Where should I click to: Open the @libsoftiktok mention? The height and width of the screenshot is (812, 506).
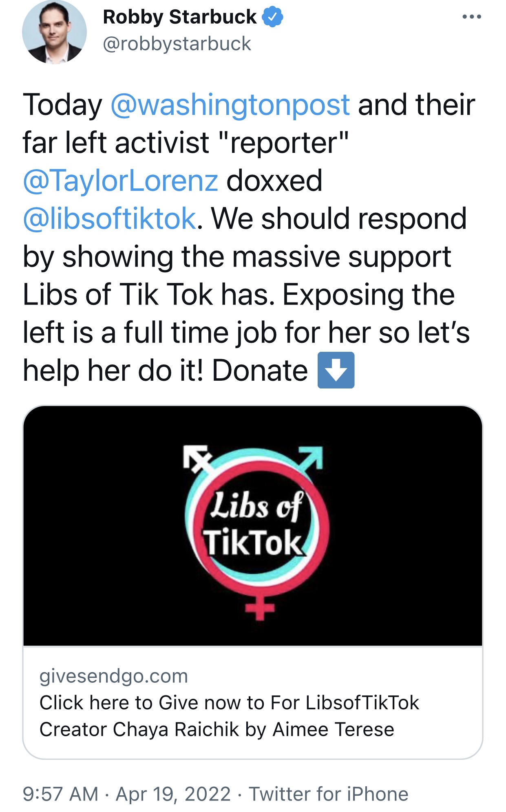pyautogui.click(x=110, y=218)
